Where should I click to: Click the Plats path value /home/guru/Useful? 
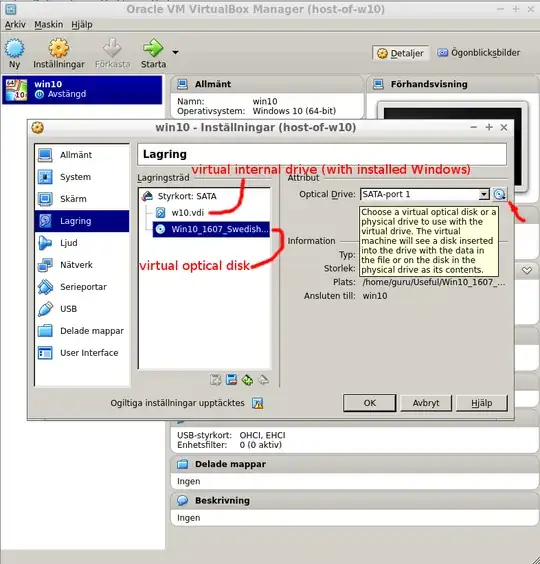434,282
